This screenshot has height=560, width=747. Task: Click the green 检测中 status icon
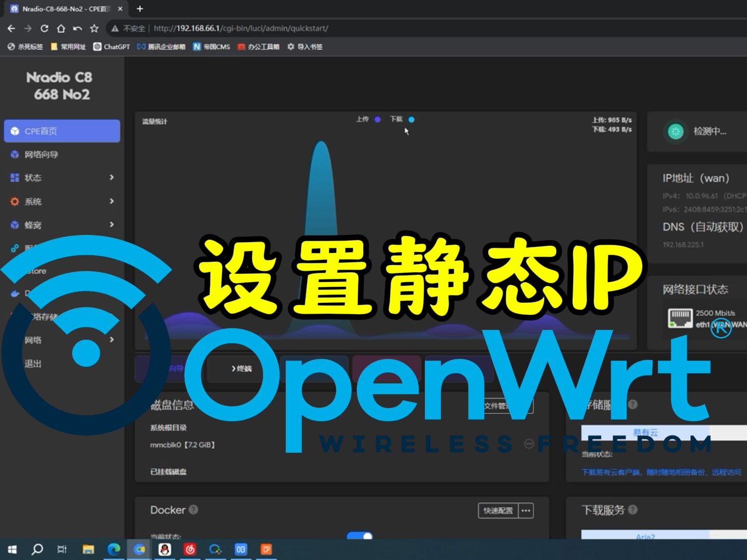point(675,131)
